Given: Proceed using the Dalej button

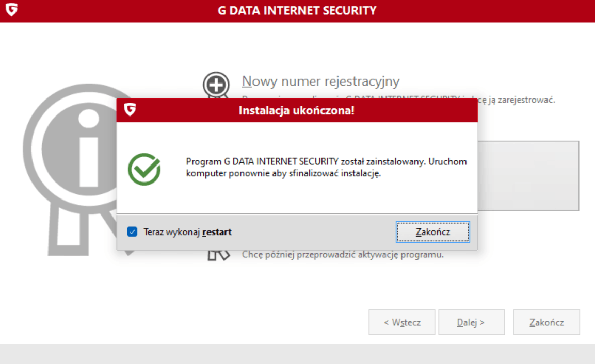Looking at the screenshot, I should (x=471, y=322).
